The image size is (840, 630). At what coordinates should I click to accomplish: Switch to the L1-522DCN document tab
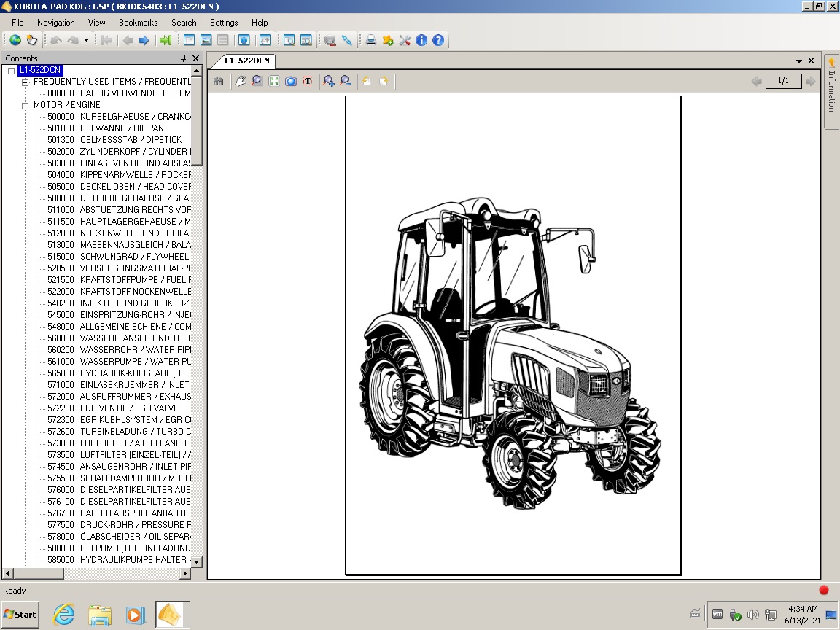click(246, 61)
